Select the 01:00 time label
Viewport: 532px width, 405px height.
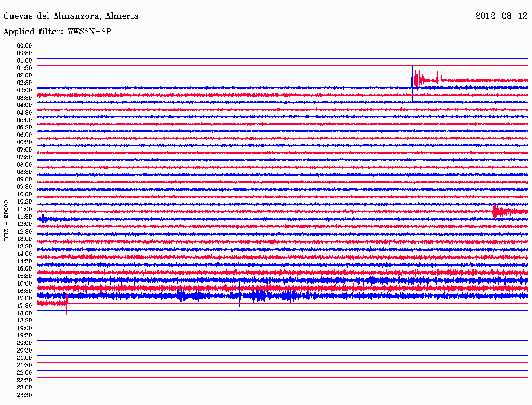tap(24, 60)
